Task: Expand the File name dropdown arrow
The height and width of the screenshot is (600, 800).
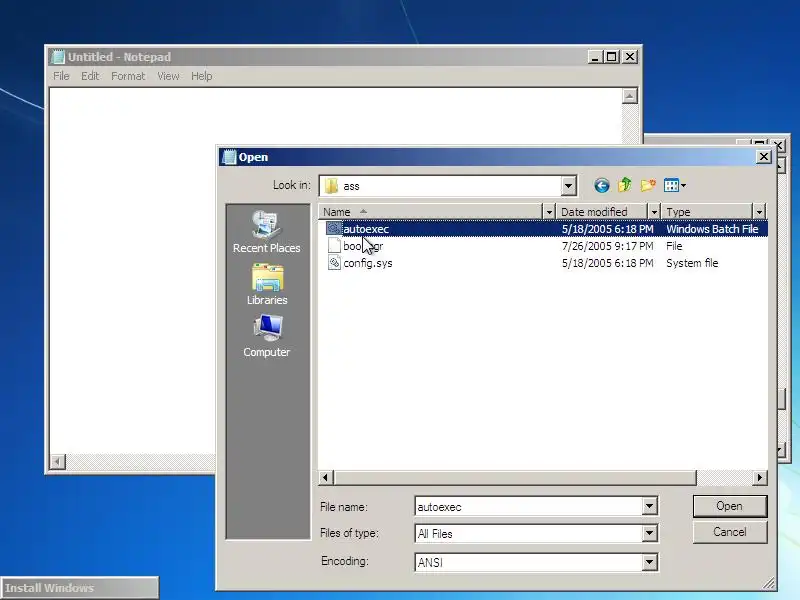Action: click(x=649, y=507)
